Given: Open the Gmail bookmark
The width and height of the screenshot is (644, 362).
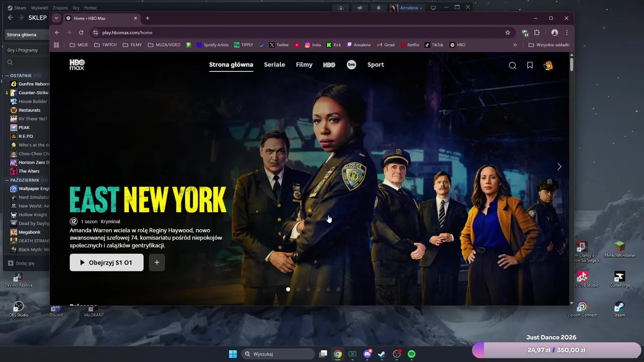Looking at the screenshot, I should (x=386, y=45).
